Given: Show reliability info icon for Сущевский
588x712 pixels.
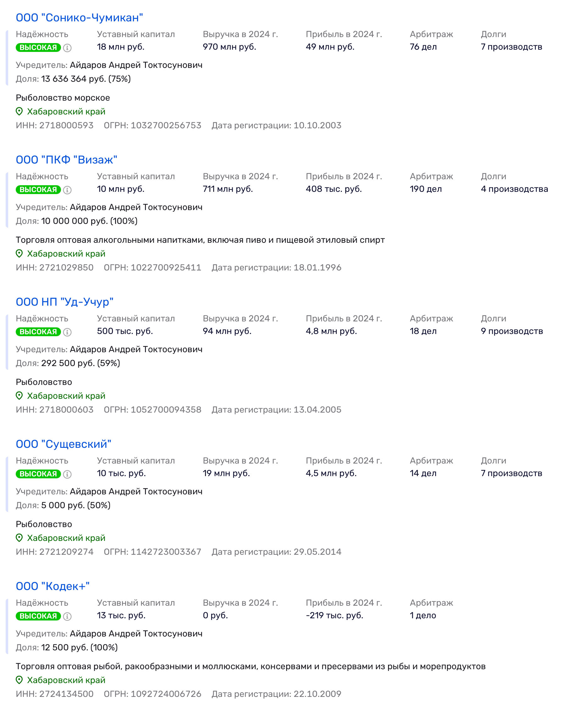Looking at the screenshot, I should [67, 474].
